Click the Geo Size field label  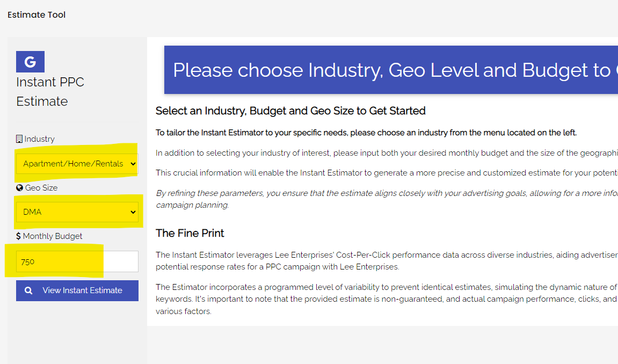pyautogui.click(x=41, y=188)
